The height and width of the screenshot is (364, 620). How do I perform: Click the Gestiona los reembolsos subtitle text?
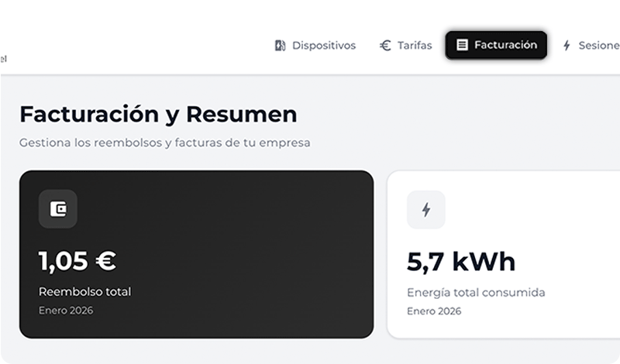point(164,143)
